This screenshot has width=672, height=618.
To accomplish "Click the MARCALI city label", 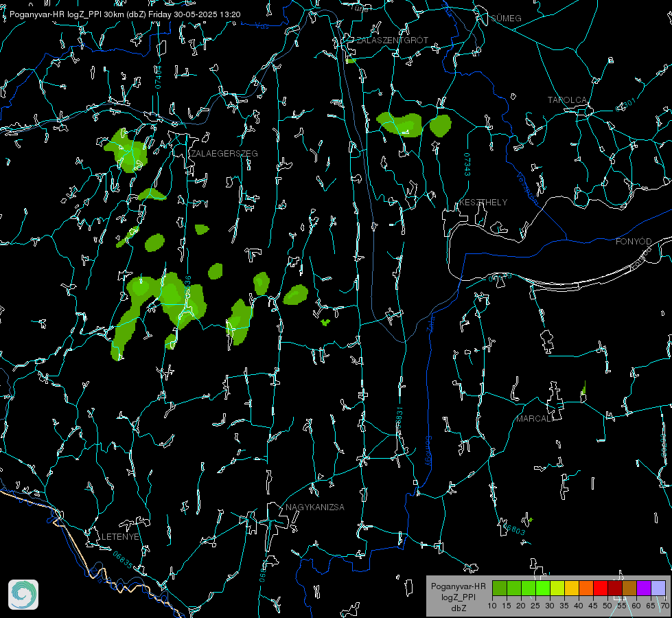I will pyautogui.click(x=535, y=419).
